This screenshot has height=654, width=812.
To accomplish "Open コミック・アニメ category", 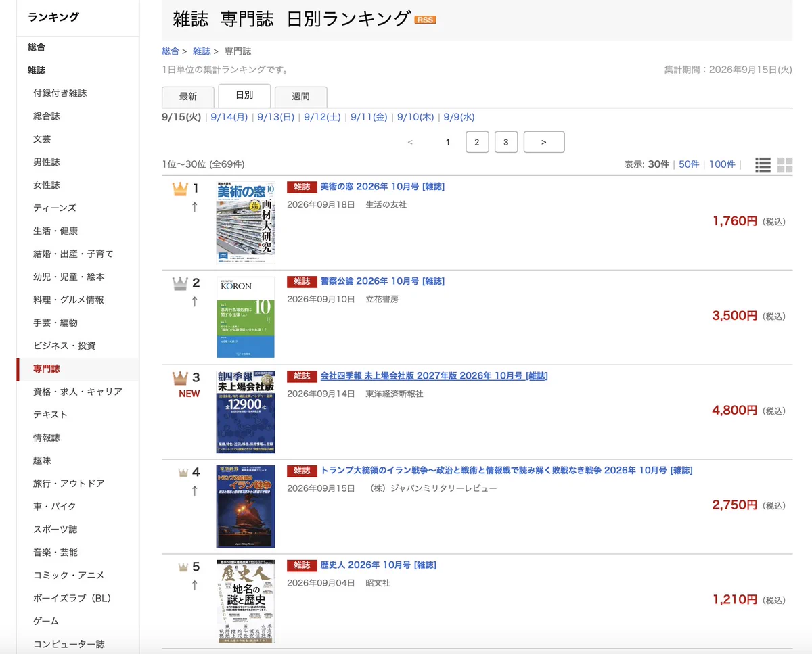I will 69,576.
